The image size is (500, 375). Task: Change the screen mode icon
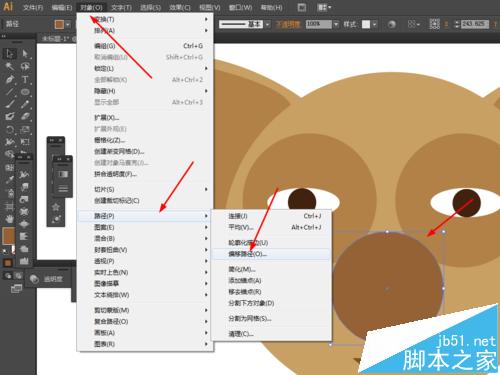pyautogui.click(x=16, y=288)
